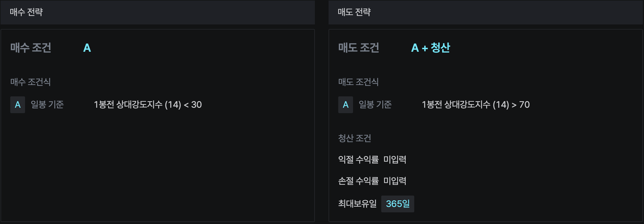The height and width of the screenshot is (224, 644).
Task: Click the 365일 max holding days value
Action: (397, 204)
